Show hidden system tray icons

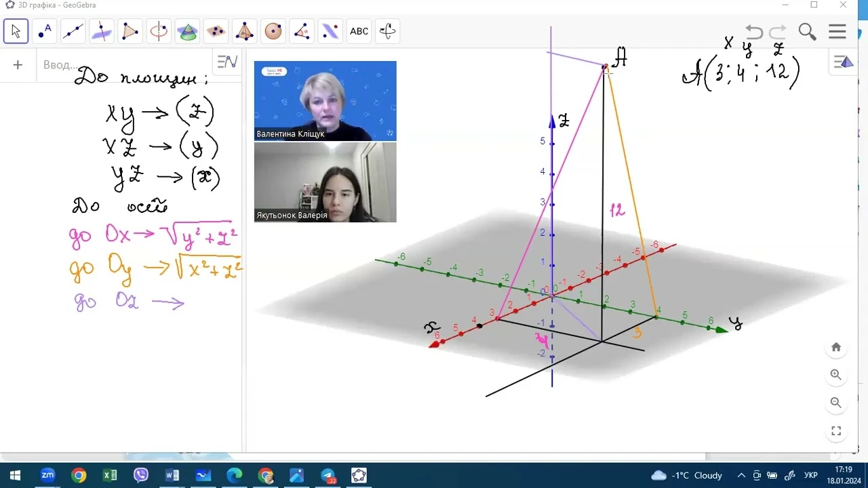[741, 476]
